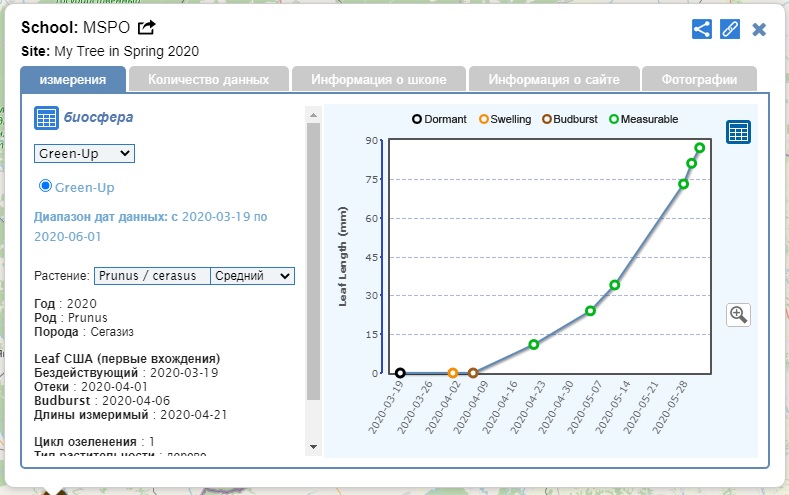Open data table icon beside chart
The width and height of the screenshot is (789, 495).
tap(739, 132)
